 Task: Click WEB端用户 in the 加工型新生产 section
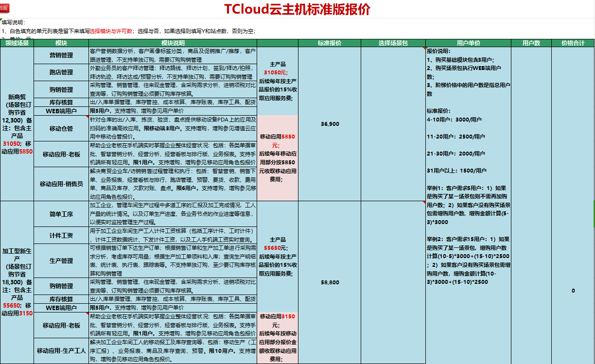tap(61, 308)
